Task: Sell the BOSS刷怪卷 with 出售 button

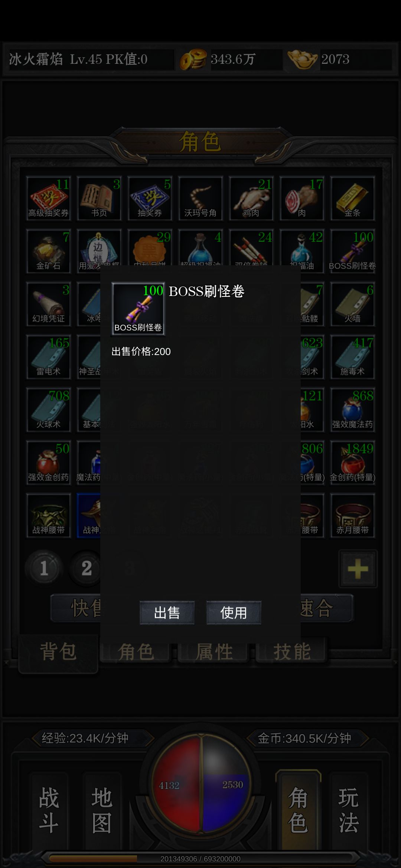Action: tap(167, 612)
